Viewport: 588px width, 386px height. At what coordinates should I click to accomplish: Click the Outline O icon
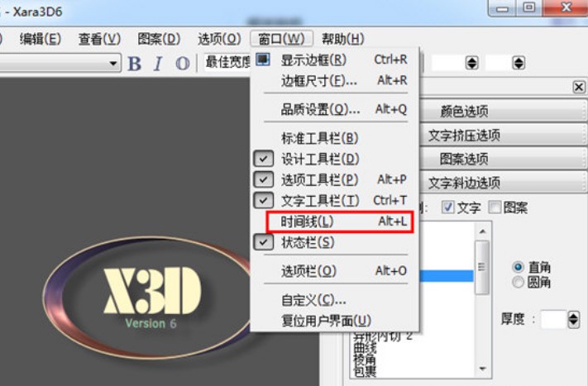coord(183,64)
